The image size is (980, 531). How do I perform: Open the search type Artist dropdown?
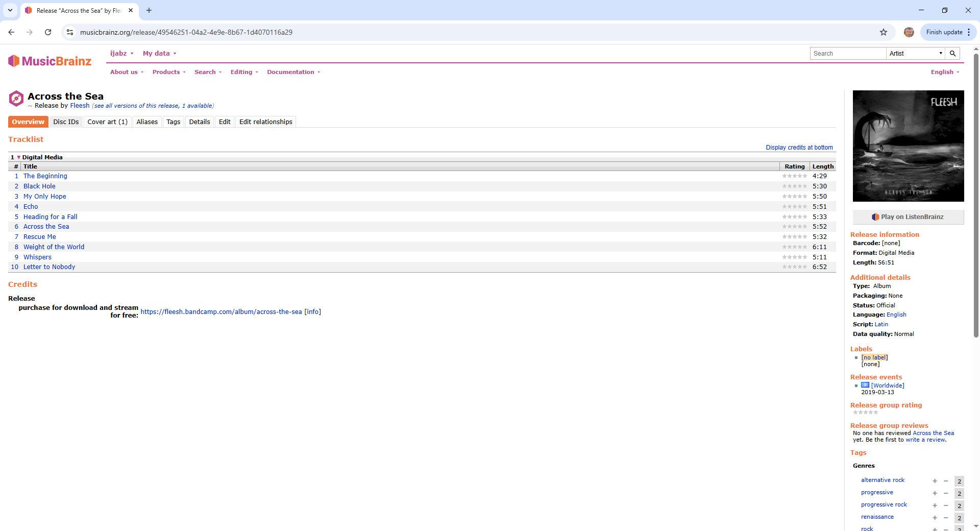click(x=916, y=54)
